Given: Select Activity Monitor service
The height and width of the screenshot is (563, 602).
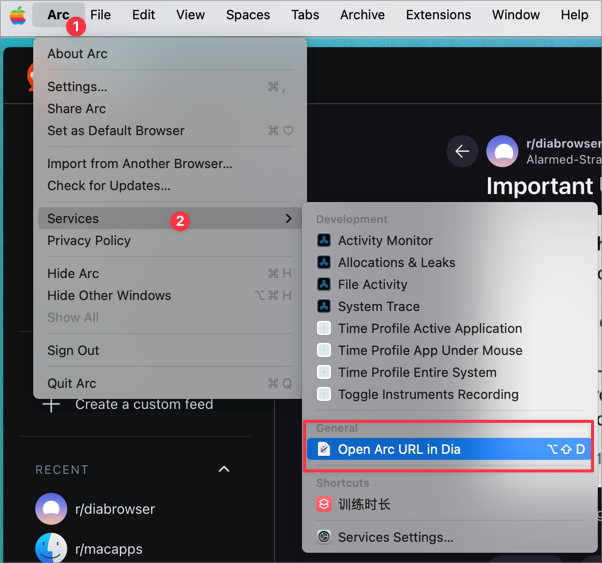Looking at the screenshot, I should pos(449,240).
